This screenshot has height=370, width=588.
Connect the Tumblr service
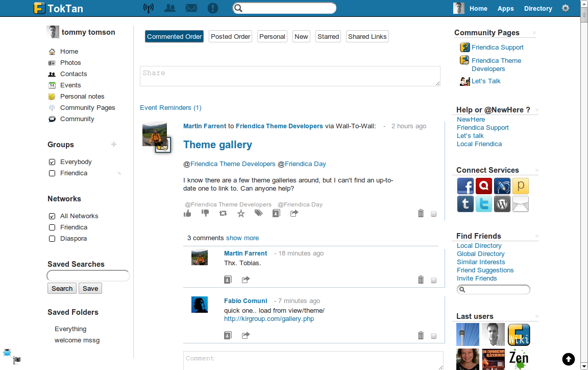coord(465,204)
